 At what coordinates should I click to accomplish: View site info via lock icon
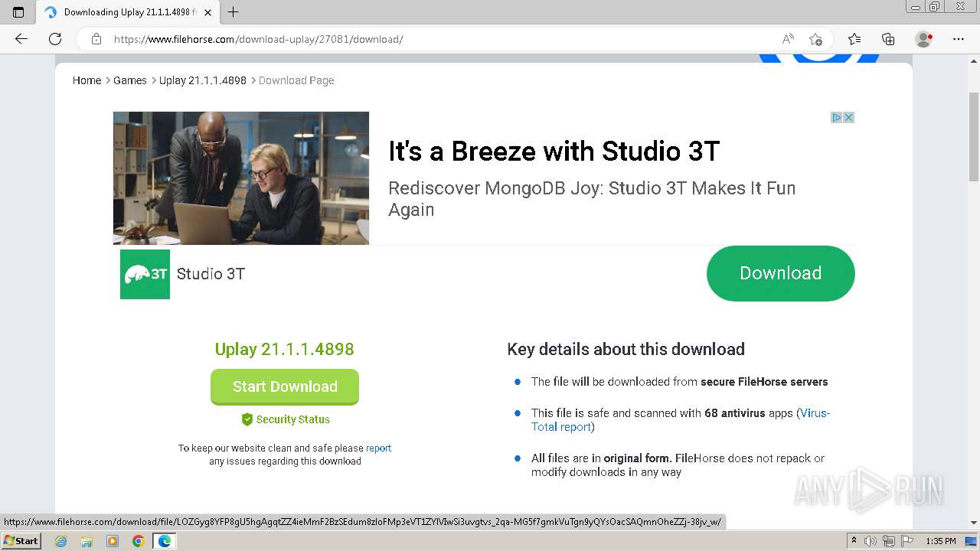click(x=96, y=39)
